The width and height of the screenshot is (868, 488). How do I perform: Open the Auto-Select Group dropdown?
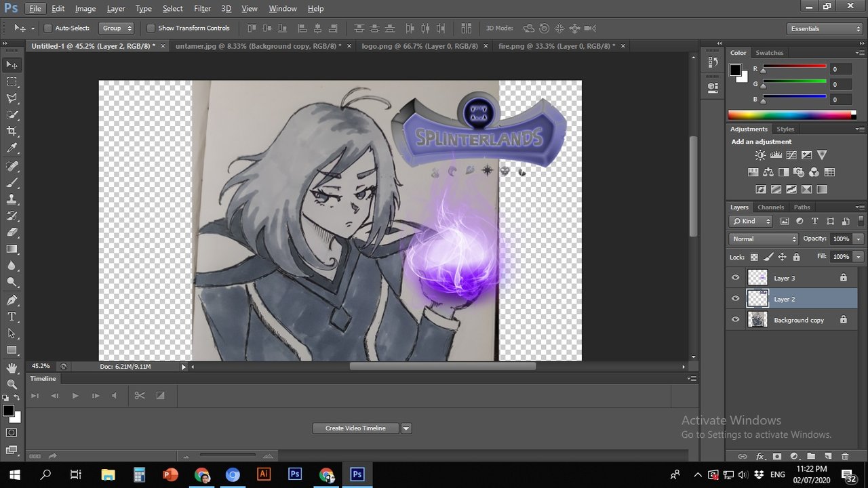[x=117, y=28]
